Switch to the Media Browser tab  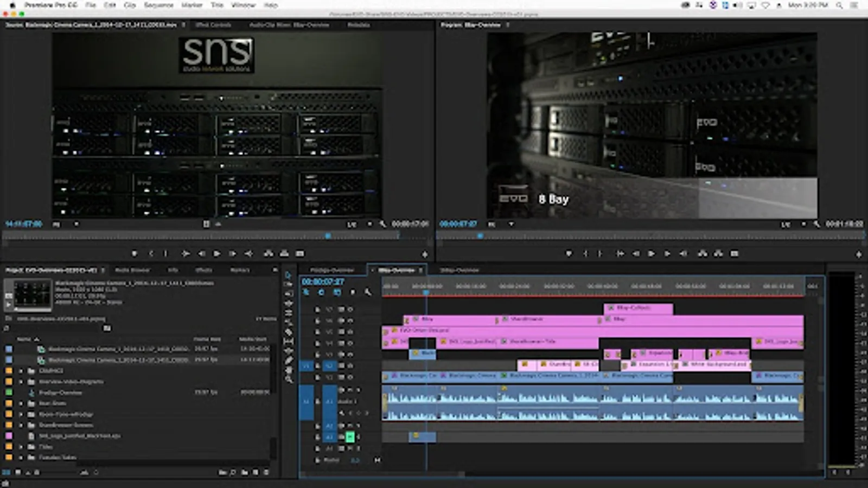132,270
